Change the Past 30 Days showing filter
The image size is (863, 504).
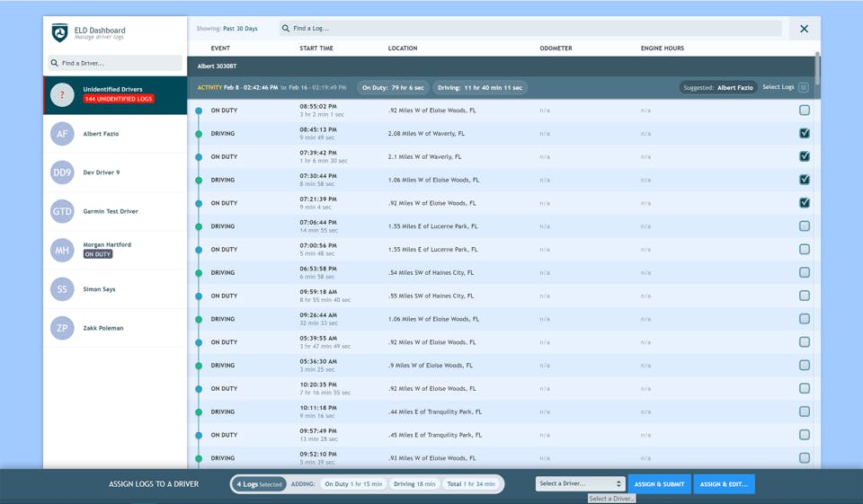coord(240,29)
